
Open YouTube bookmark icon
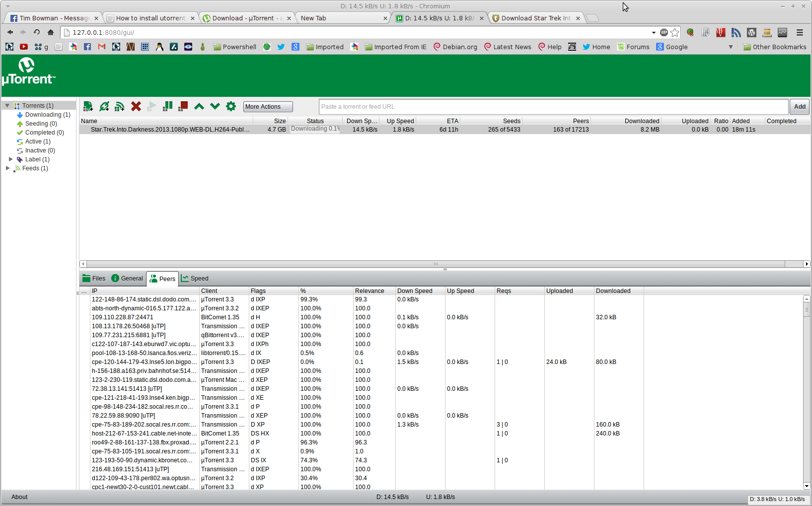(24, 47)
